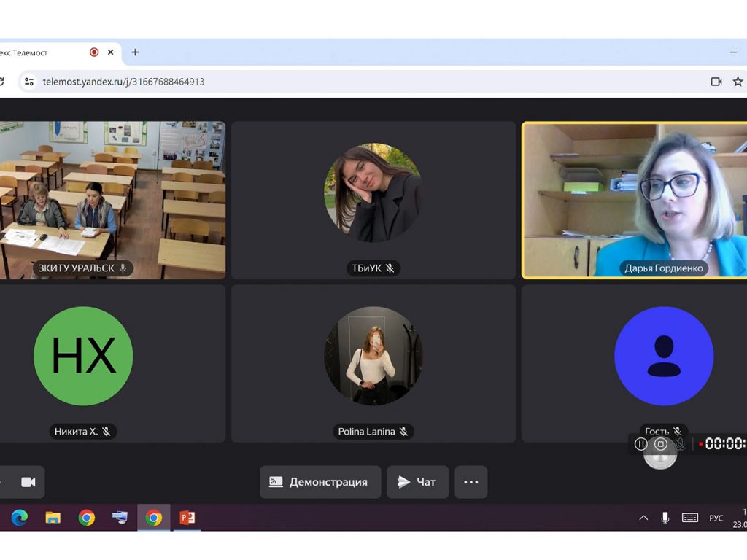Open Microsoft Edge from the taskbar
The height and width of the screenshot is (560, 747).
point(20,518)
